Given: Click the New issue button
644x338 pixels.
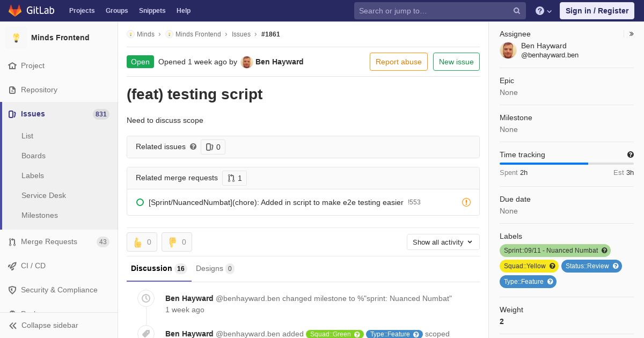Looking at the screenshot, I should [x=456, y=62].
